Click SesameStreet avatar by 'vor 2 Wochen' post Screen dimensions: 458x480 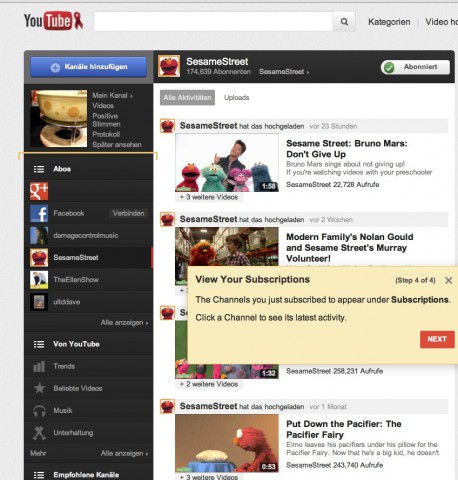(x=167, y=219)
